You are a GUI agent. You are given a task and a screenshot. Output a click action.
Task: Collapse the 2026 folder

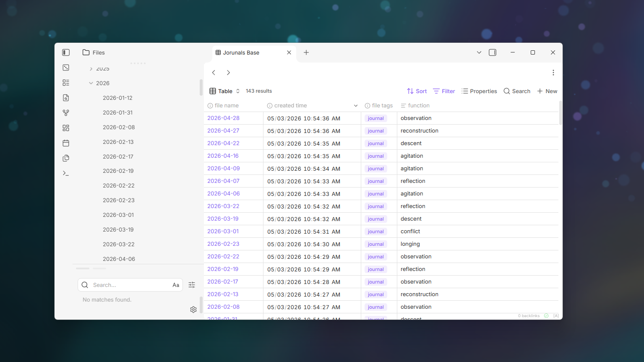91,83
